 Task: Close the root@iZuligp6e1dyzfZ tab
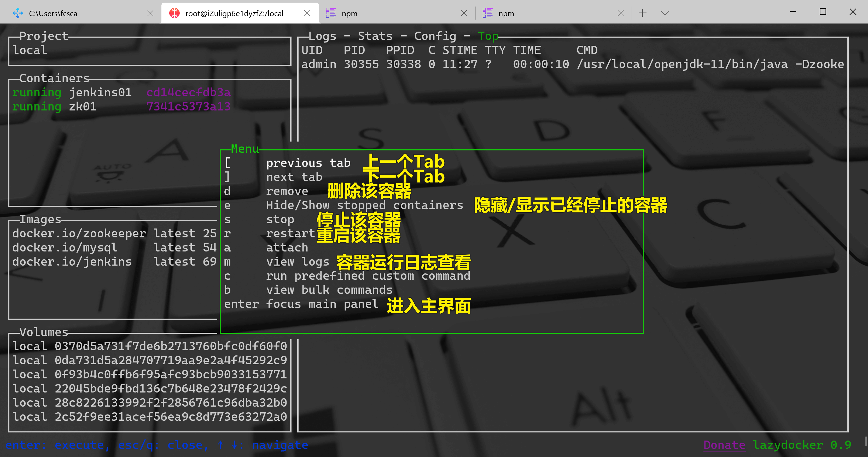[307, 13]
